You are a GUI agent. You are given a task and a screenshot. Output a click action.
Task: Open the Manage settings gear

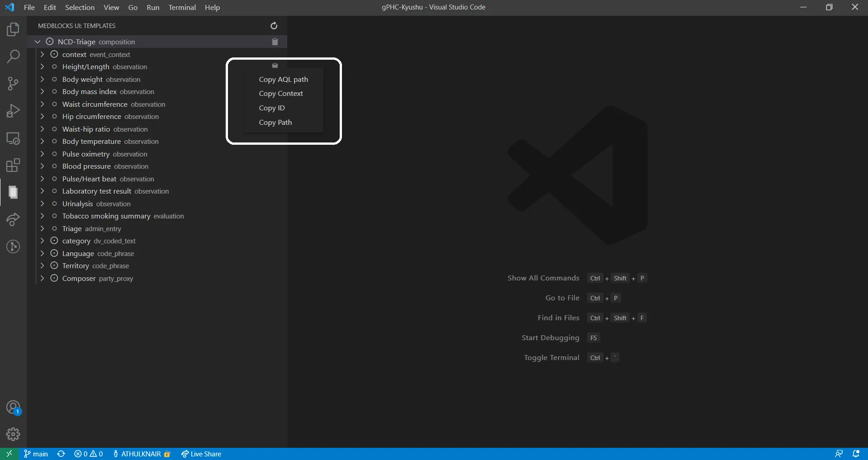click(13, 434)
